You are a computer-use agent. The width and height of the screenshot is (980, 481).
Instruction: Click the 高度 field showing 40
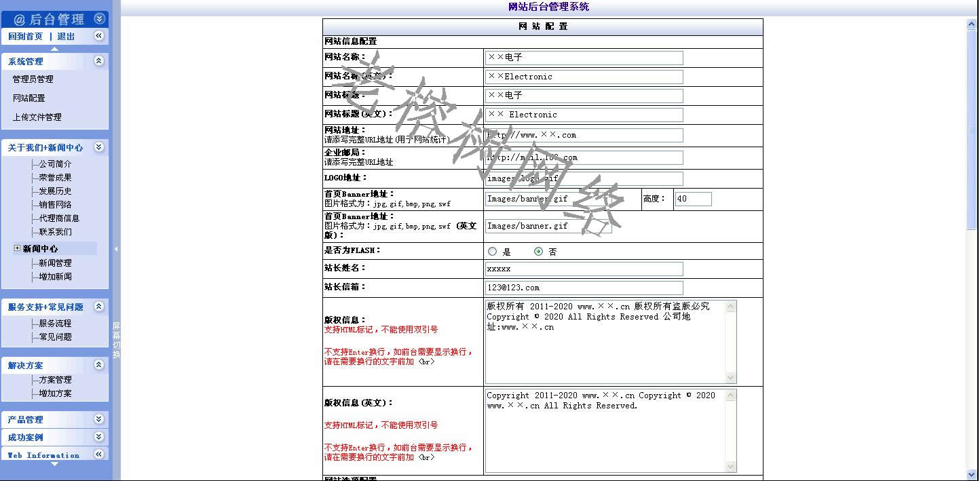click(x=693, y=199)
